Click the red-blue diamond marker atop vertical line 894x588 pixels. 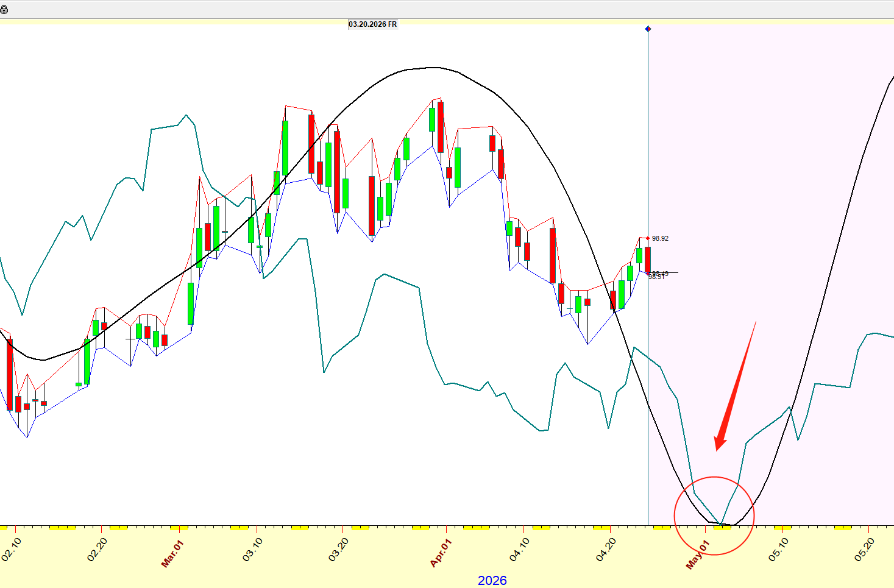point(648,29)
